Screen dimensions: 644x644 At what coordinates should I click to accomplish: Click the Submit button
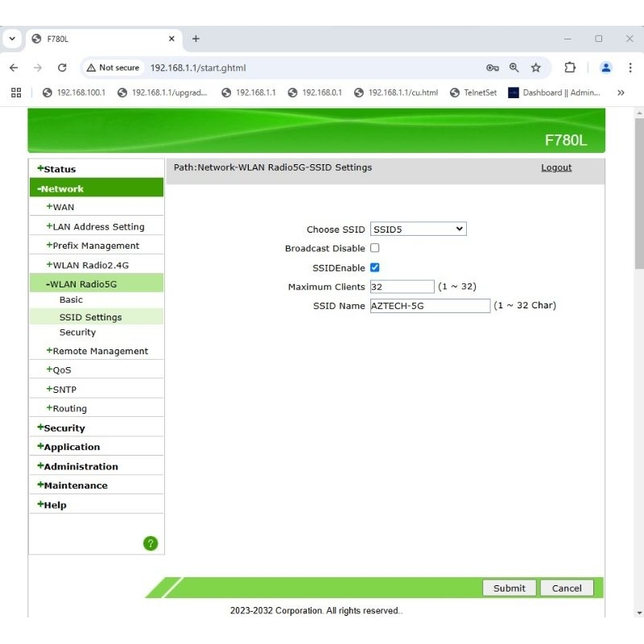coord(509,588)
